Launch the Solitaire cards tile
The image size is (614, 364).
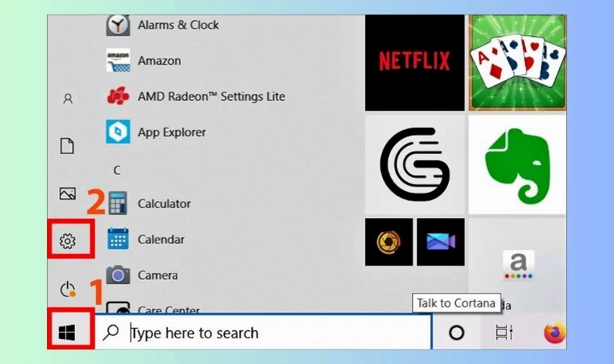(517, 62)
